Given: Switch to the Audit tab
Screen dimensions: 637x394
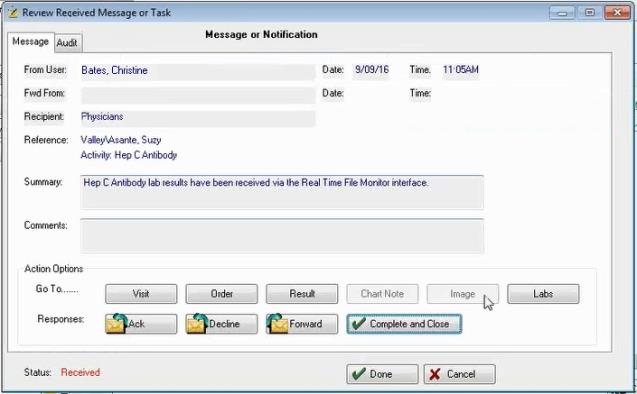Looking at the screenshot, I should tap(67, 43).
